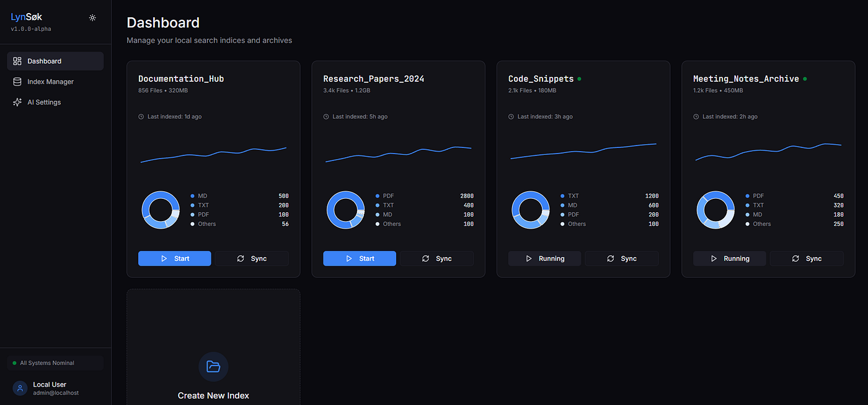Click the trend line chart in Meeting_Notes_Archive
The image size is (868, 405).
click(x=768, y=152)
